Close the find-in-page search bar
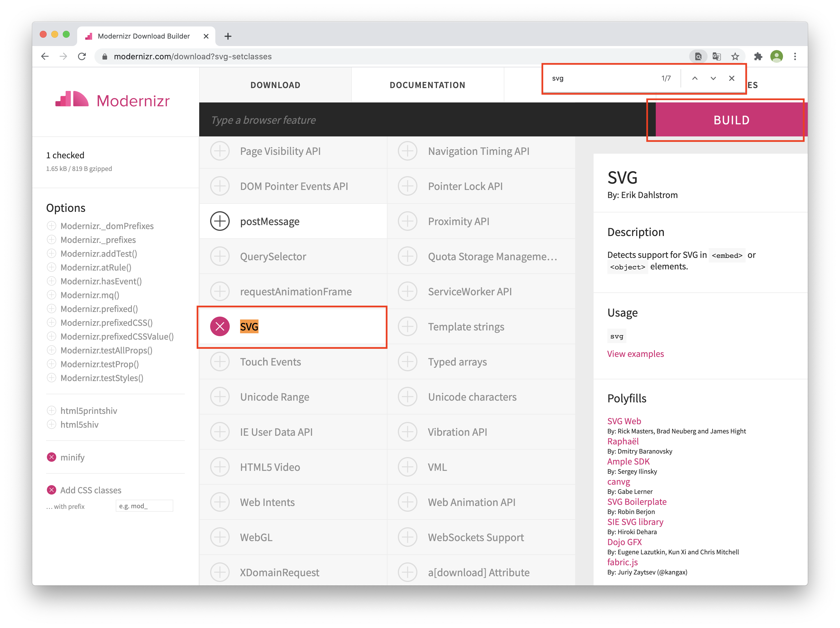The height and width of the screenshot is (628, 840). pyautogui.click(x=731, y=78)
